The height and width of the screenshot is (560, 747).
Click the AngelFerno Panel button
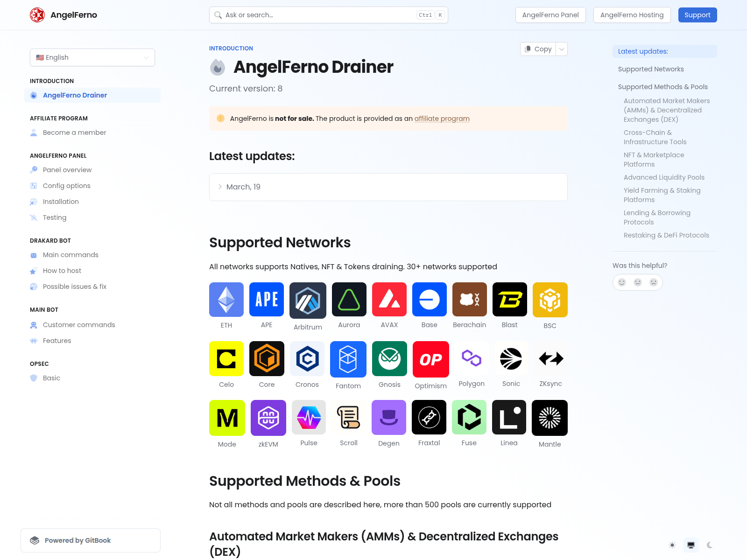pos(550,15)
